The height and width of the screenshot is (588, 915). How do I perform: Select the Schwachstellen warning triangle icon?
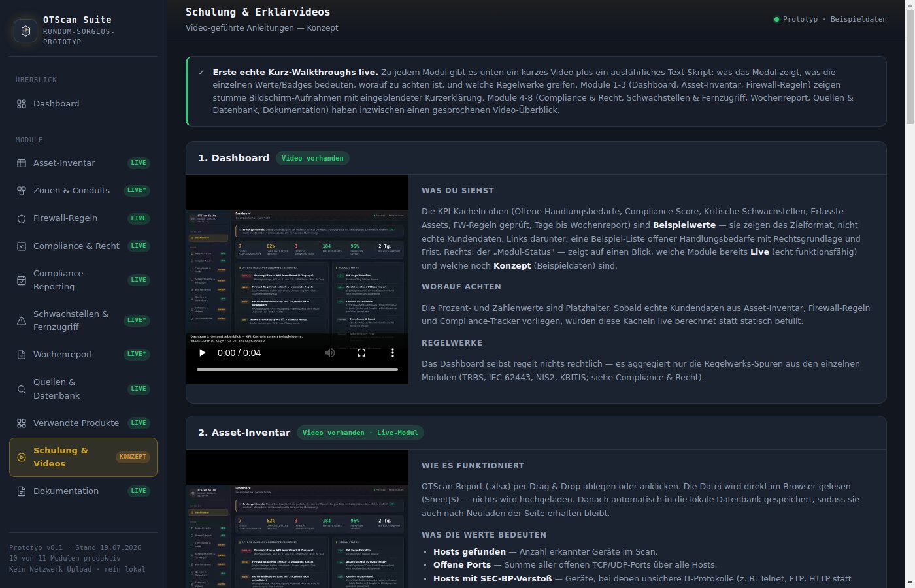pyautogui.click(x=22, y=321)
